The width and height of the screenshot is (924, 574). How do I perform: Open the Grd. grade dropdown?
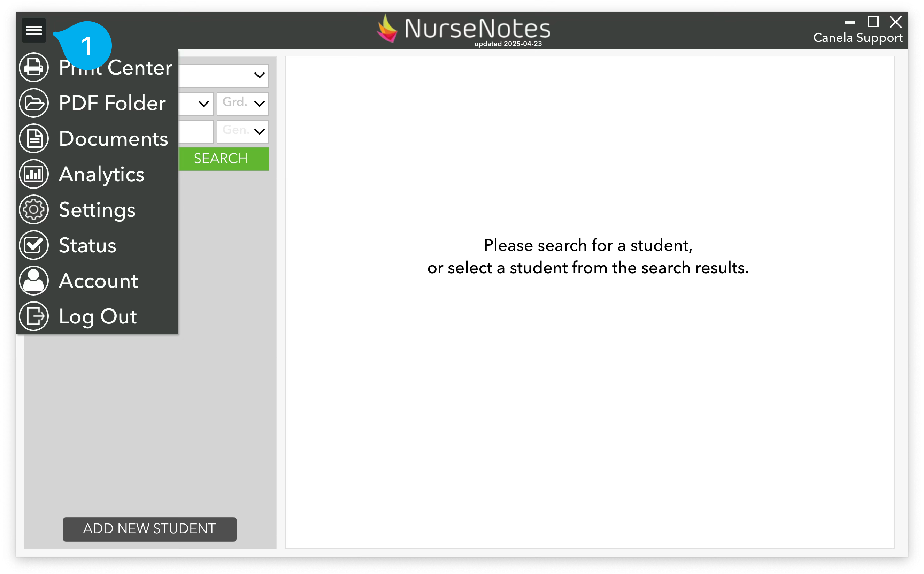243,103
